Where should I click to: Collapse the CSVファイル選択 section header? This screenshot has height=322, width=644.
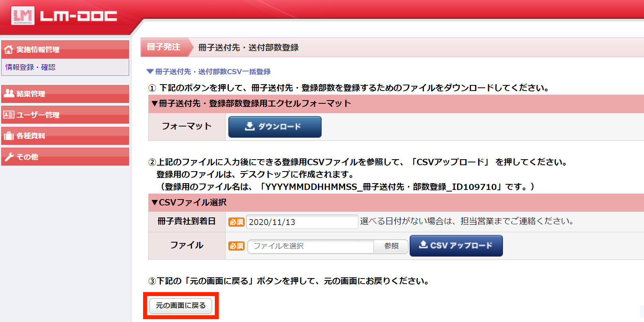coord(155,203)
